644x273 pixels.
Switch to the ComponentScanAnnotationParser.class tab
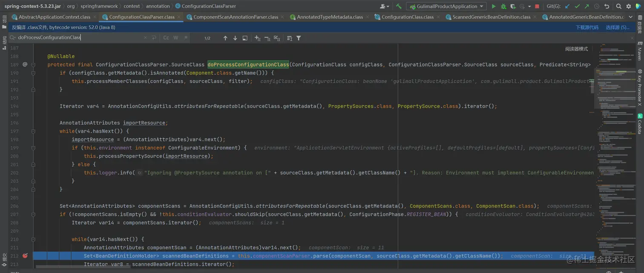click(x=235, y=17)
